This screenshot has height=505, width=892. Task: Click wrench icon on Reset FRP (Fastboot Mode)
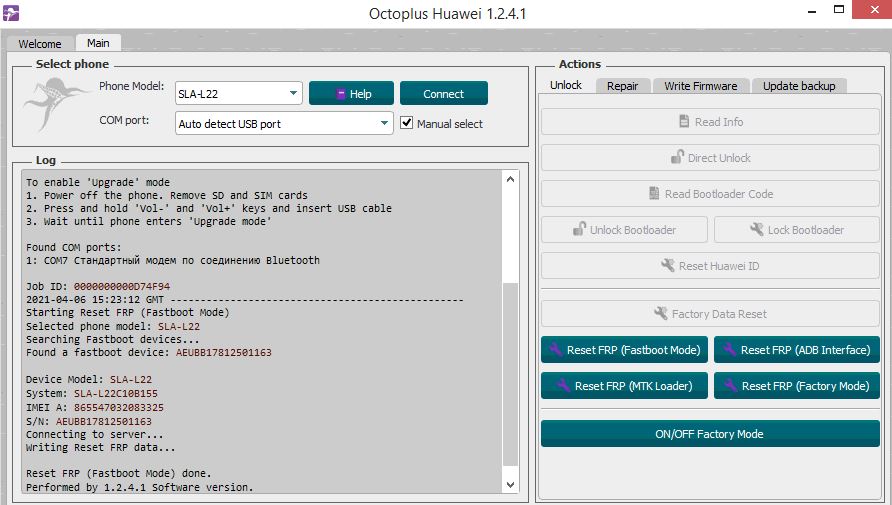point(556,349)
